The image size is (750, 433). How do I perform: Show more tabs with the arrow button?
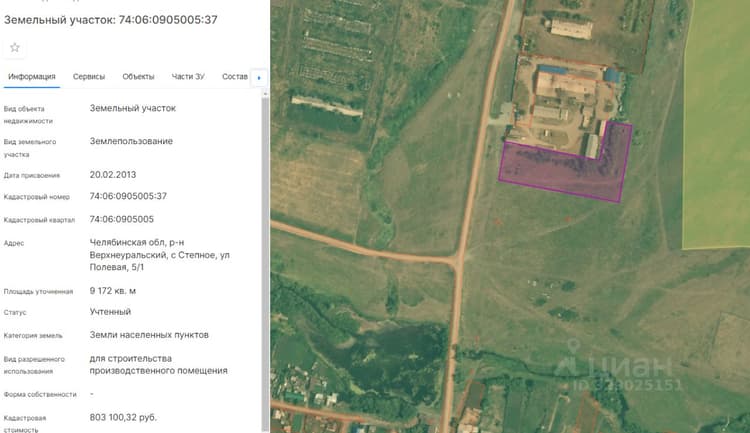coord(259,77)
